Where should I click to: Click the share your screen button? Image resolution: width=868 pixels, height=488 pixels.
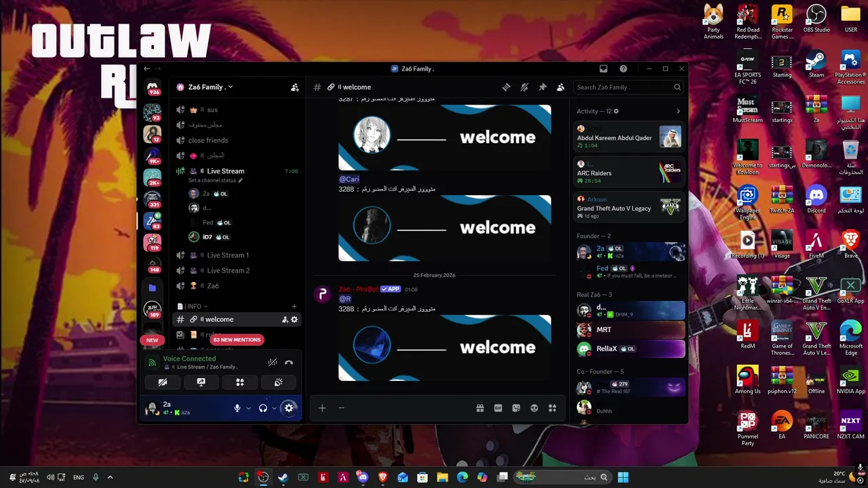pos(201,382)
